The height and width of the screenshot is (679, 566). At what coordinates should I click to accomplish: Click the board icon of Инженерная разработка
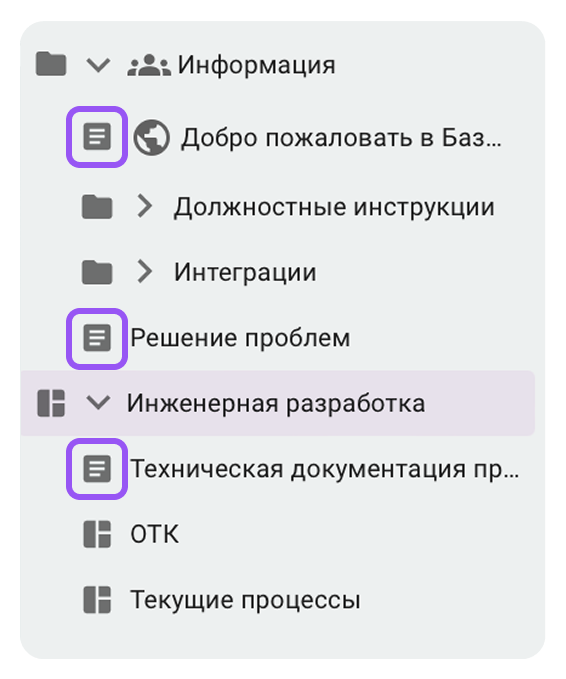tap(51, 403)
